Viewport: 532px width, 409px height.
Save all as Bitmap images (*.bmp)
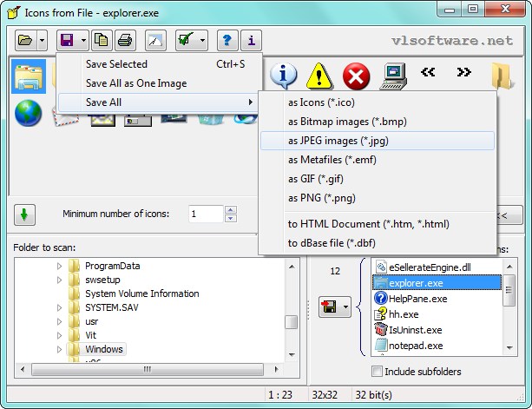[378, 122]
